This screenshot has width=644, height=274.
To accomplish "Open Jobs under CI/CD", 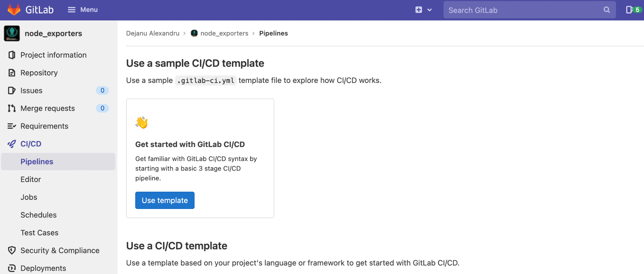I will point(29,197).
